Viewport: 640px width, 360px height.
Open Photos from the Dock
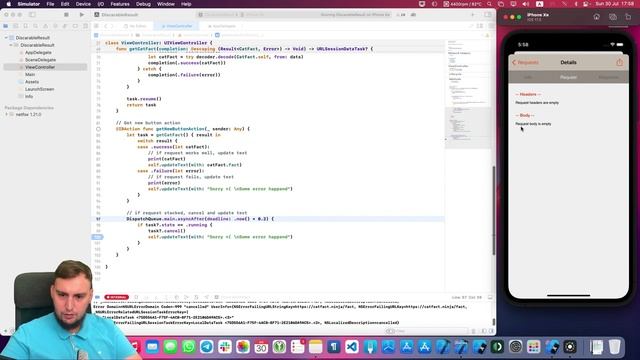tap(242, 347)
